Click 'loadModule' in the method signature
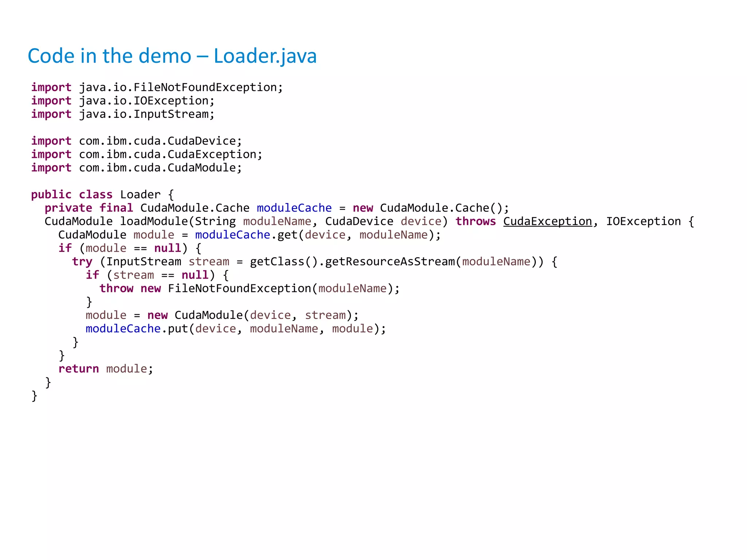Screen dimensions: 747x560 coord(154,222)
